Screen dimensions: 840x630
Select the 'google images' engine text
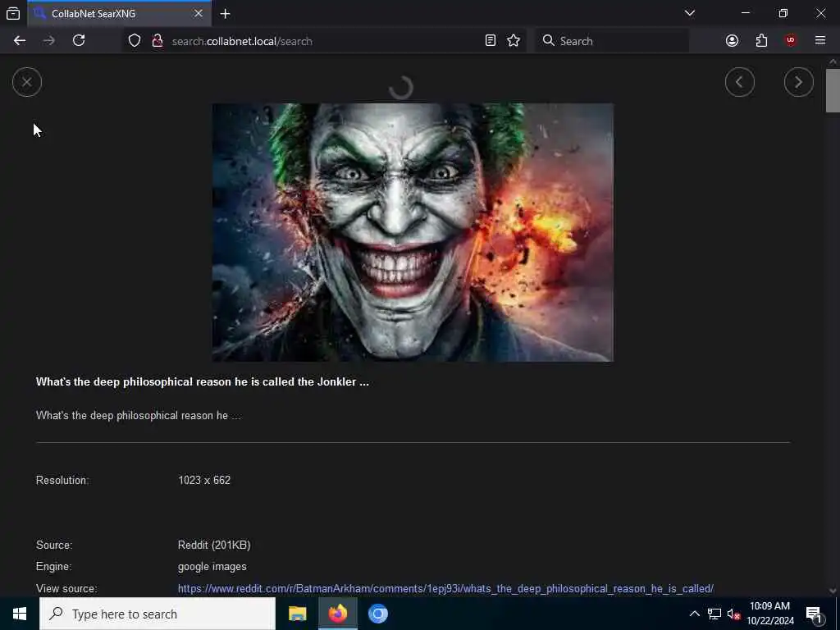click(x=212, y=567)
